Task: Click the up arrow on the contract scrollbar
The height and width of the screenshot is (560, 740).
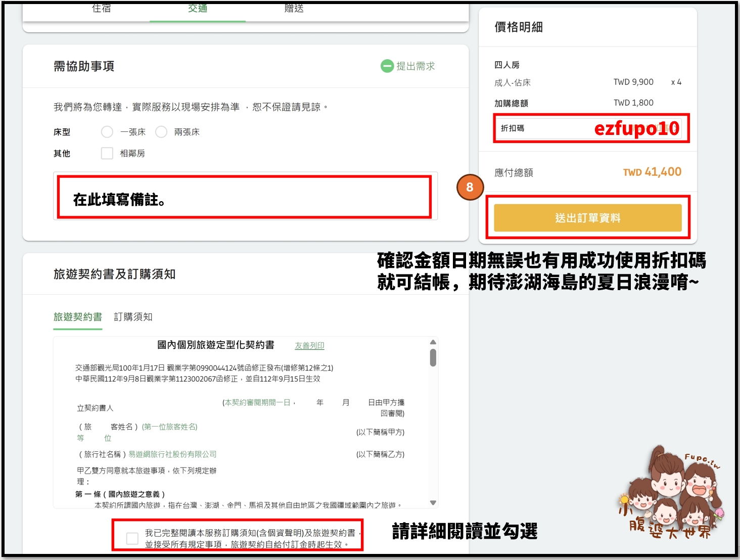Action: coord(432,343)
